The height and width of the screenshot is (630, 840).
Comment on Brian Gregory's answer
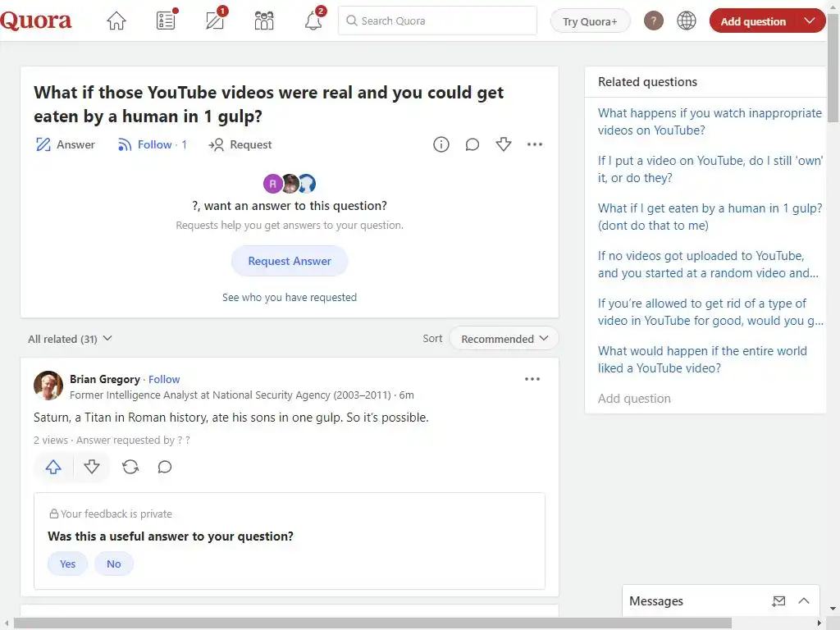point(164,467)
